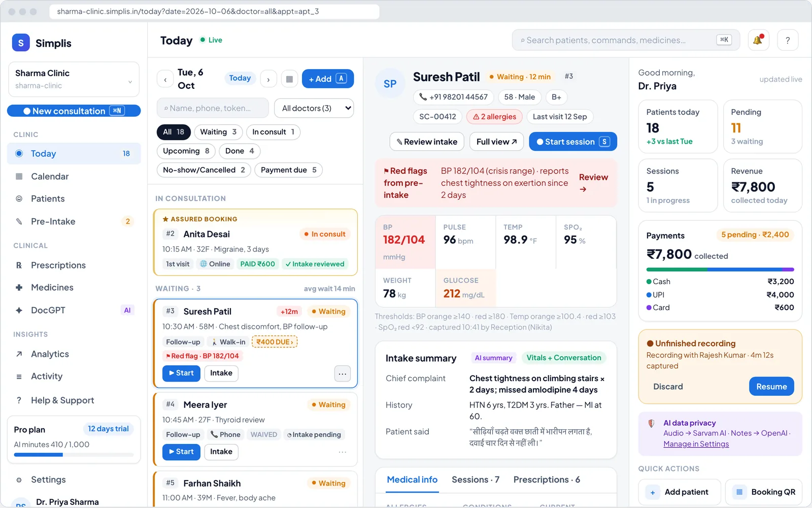Open Activity in the sidebar
This screenshot has width=812, height=508.
[x=74, y=376]
